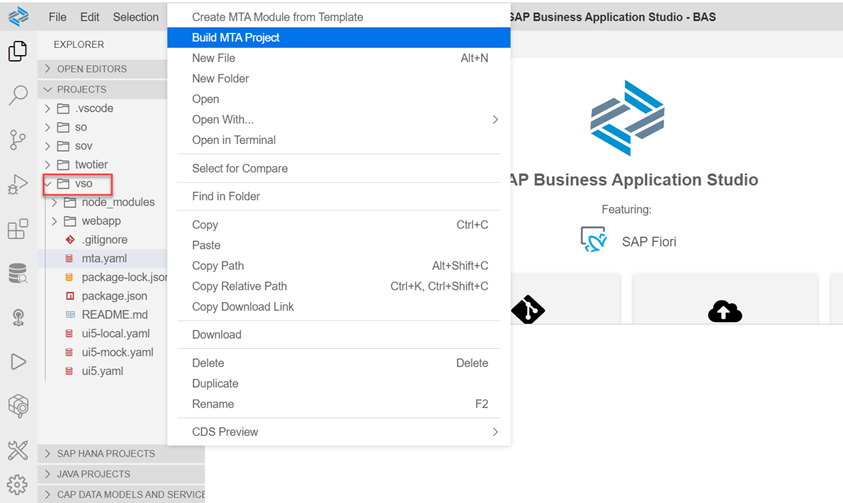The height and width of the screenshot is (503, 843).
Task: Open the pin-shaped icon below the database icon
Action: (x=18, y=318)
